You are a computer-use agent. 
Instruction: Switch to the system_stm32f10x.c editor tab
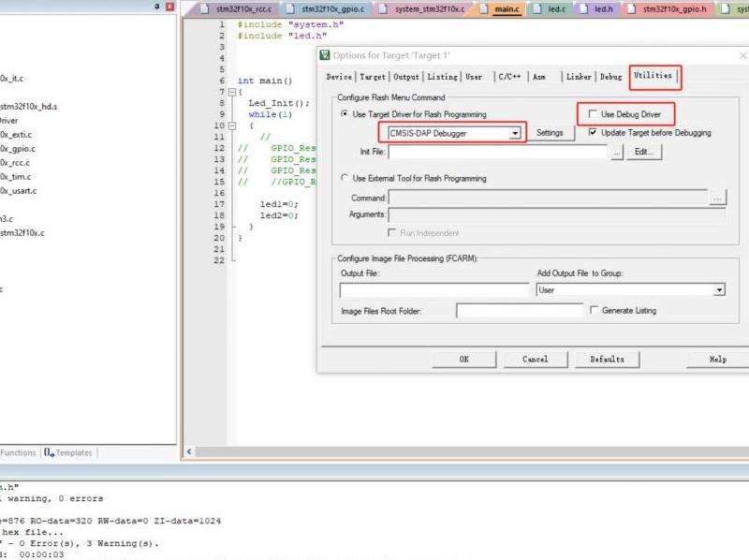423,9
